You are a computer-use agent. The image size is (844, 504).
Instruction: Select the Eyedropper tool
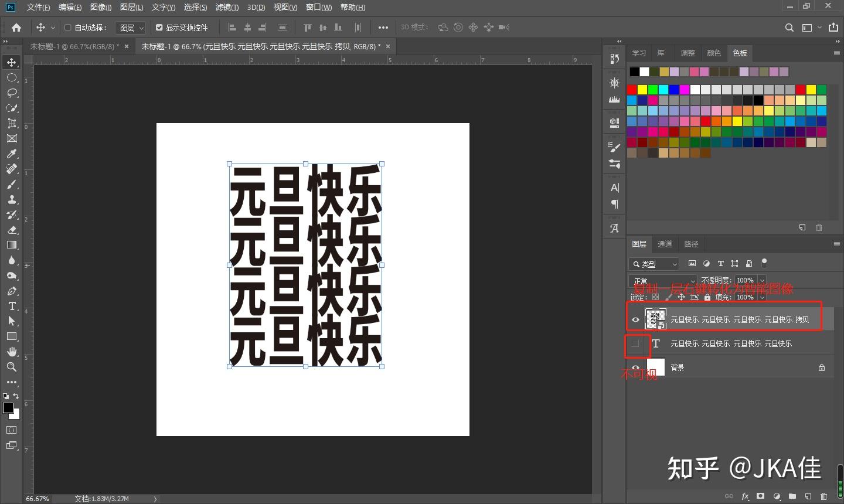[x=12, y=154]
